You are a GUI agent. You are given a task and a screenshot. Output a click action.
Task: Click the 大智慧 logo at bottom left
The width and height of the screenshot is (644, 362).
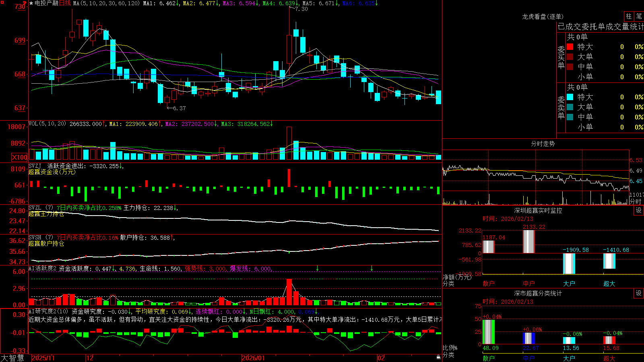pos(13,358)
